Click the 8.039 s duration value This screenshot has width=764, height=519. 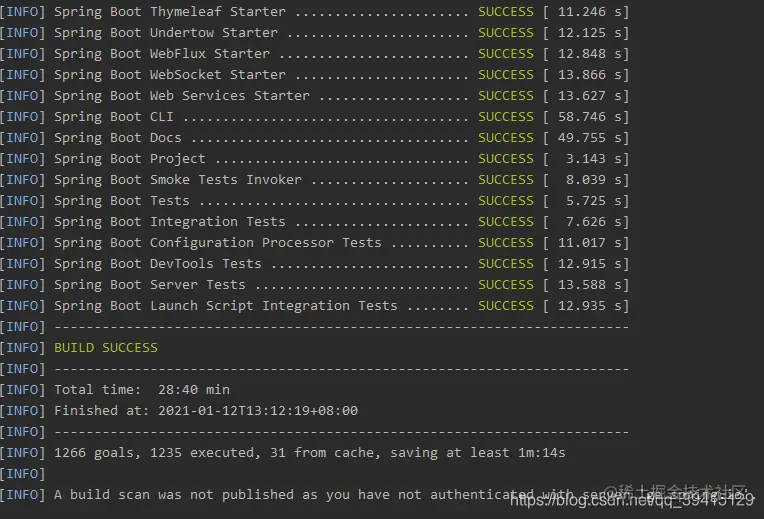click(x=593, y=180)
